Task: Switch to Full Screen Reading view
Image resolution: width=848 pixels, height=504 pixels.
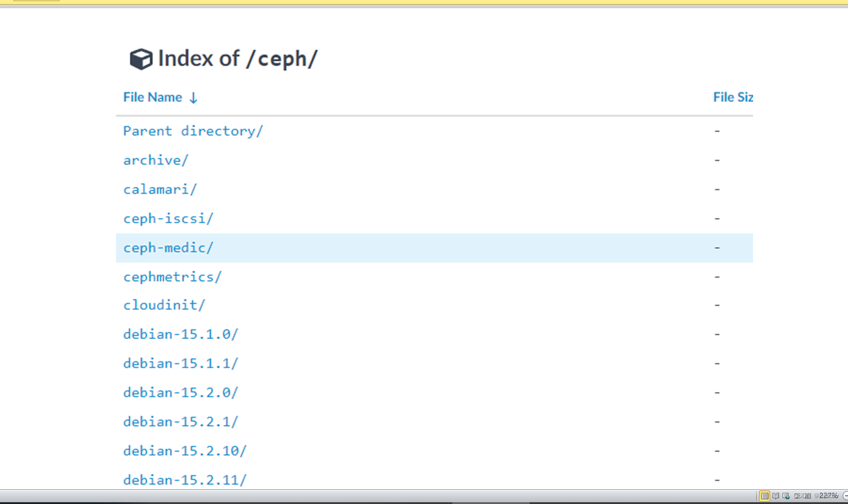Action: [x=775, y=496]
